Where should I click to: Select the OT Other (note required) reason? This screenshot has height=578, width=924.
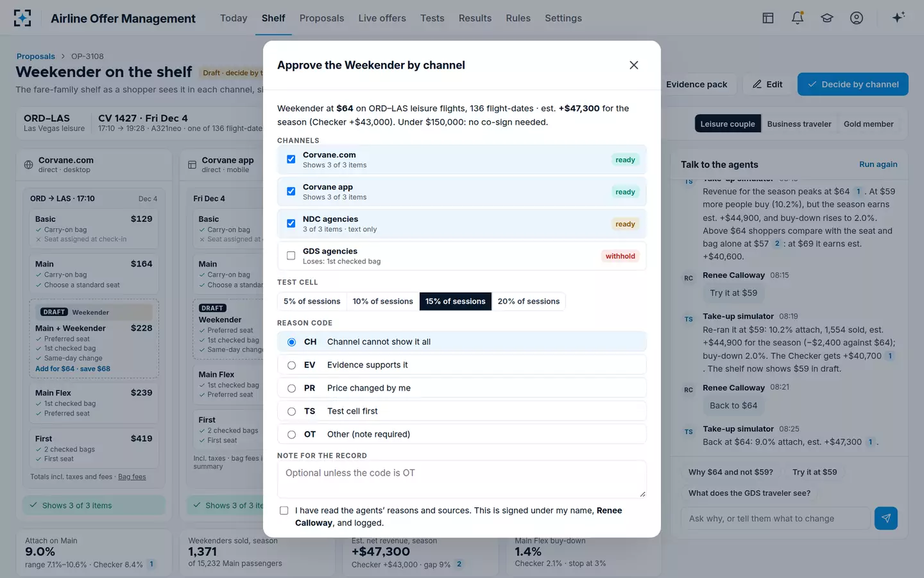click(x=461, y=434)
